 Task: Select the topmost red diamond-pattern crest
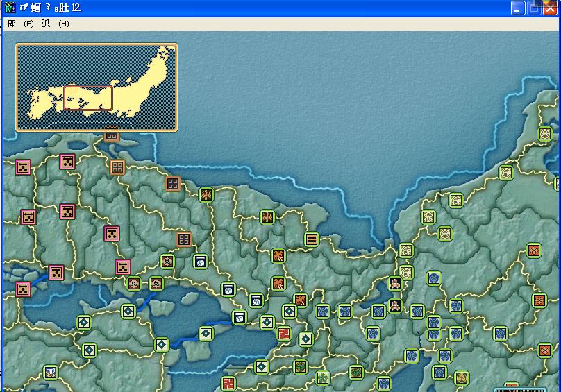(x=534, y=250)
